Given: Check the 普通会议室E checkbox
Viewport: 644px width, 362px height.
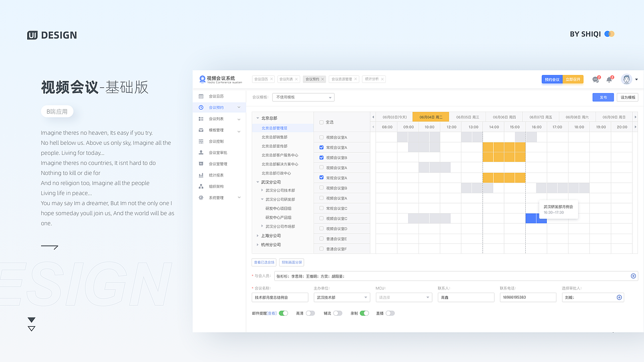Looking at the screenshot, I should (322, 238).
